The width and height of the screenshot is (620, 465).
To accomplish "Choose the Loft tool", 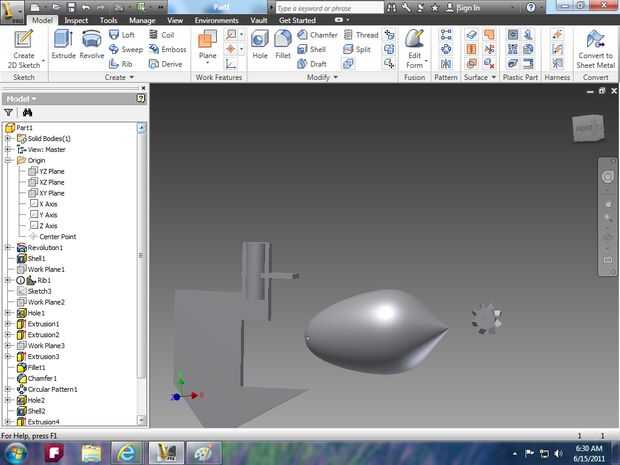I will [x=122, y=35].
